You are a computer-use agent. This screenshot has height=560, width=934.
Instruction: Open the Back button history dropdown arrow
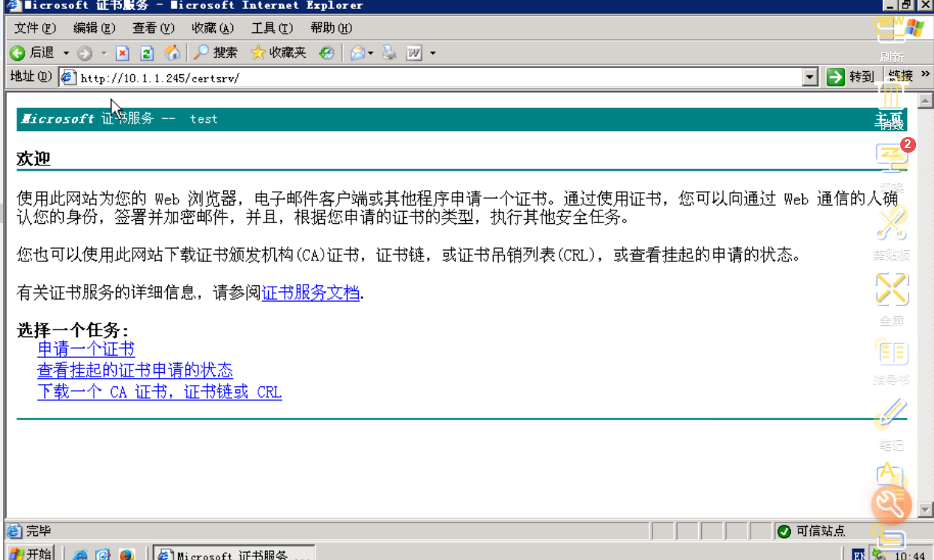tap(66, 53)
